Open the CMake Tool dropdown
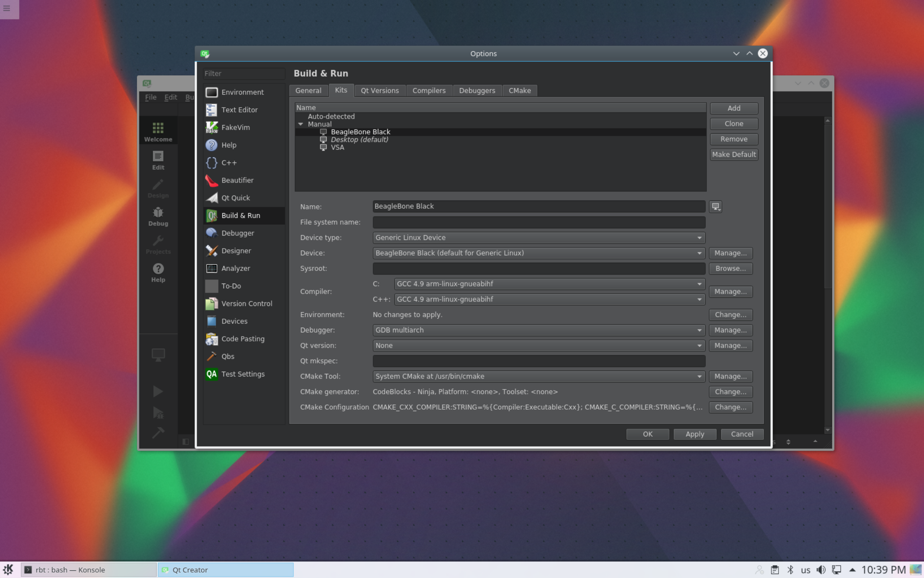Viewport: 924px width, 578px height. [539, 376]
